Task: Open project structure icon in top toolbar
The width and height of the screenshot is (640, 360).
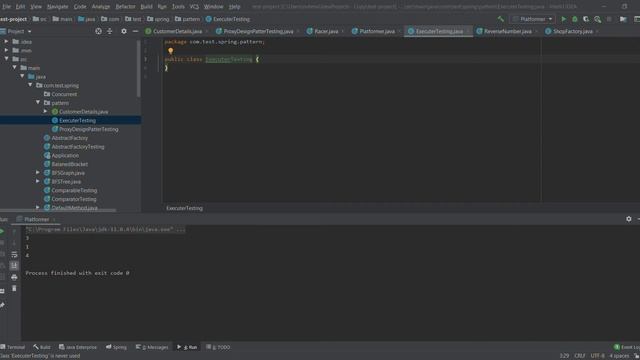Action: [623, 19]
